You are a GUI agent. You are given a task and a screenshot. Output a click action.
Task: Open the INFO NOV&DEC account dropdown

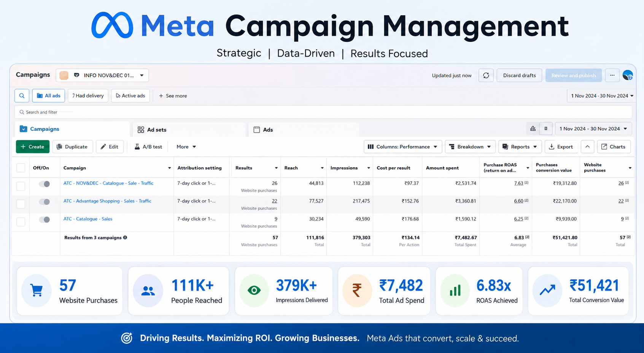pyautogui.click(x=102, y=75)
